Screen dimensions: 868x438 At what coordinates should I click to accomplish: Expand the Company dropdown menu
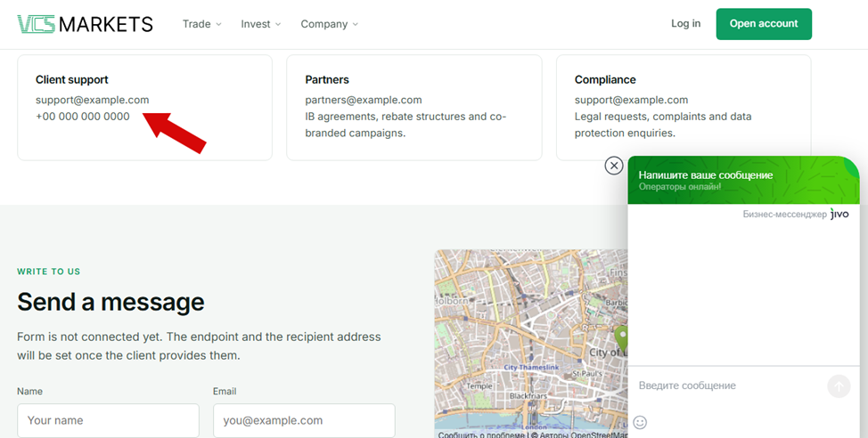330,24
